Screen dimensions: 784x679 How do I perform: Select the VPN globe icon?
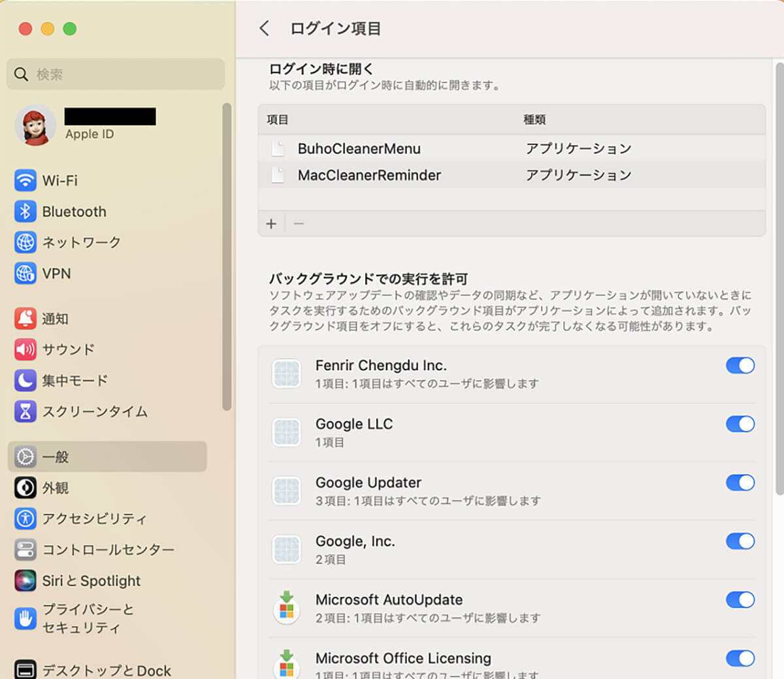tap(25, 274)
